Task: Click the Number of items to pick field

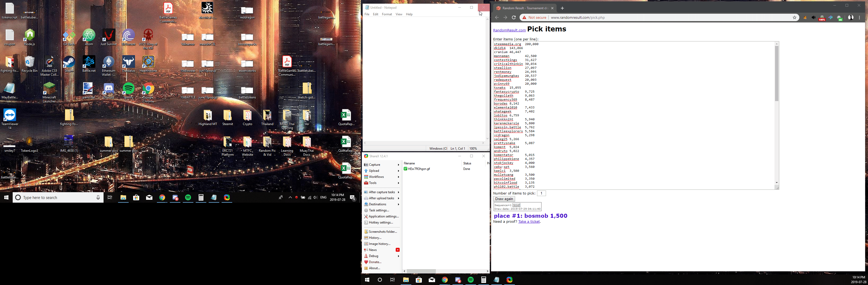Action: 542,193
